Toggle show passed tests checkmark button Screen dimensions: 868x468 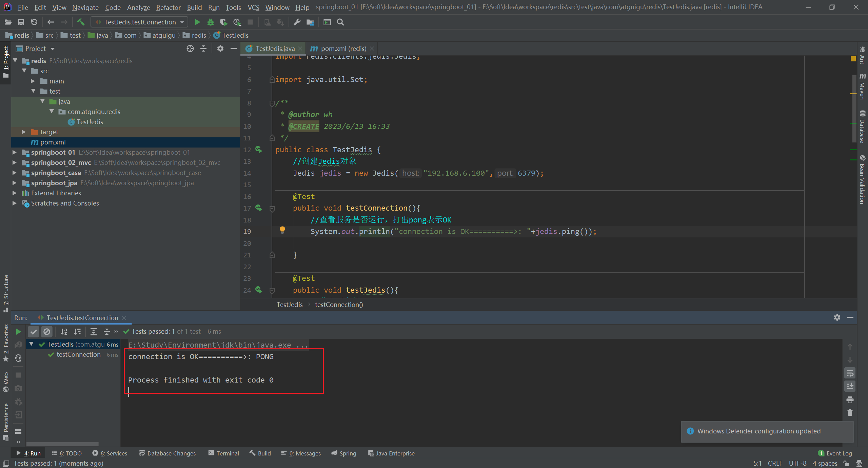tap(34, 331)
